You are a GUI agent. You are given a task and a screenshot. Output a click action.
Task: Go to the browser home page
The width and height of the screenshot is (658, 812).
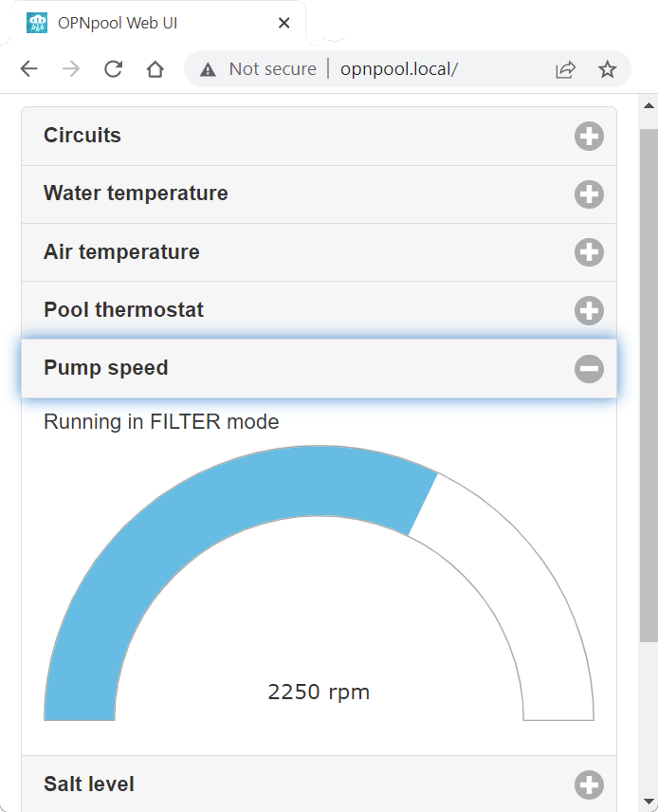click(x=155, y=69)
